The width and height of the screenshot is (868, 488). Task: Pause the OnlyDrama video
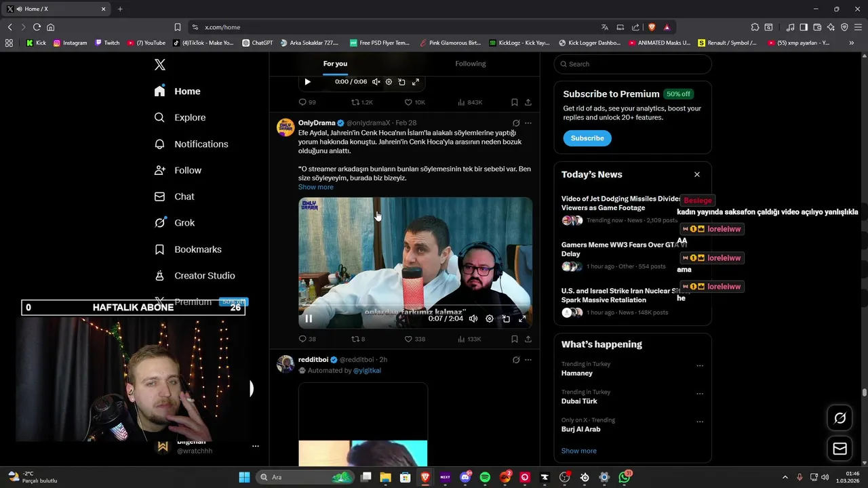pos(309,319)
